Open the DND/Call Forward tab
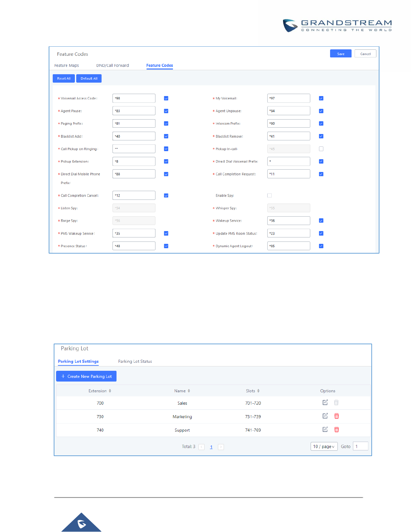 click(x=112, y=65)
